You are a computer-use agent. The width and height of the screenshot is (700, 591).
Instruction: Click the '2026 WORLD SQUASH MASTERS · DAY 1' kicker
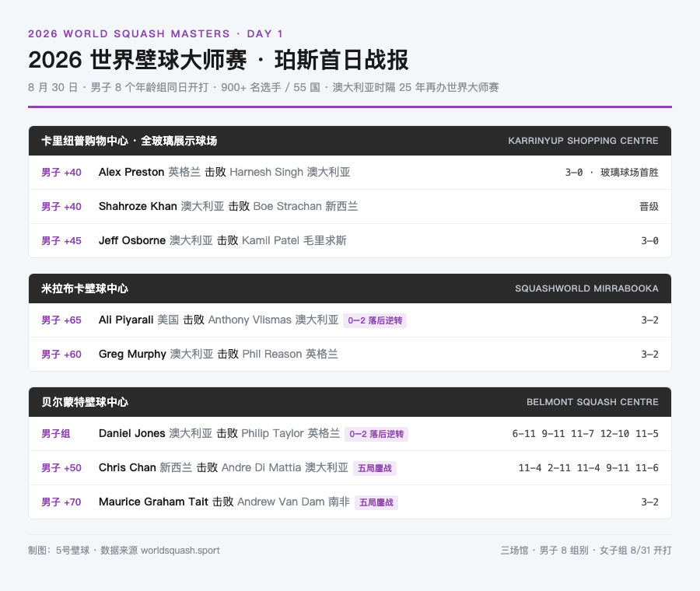(x=156, y=34)
